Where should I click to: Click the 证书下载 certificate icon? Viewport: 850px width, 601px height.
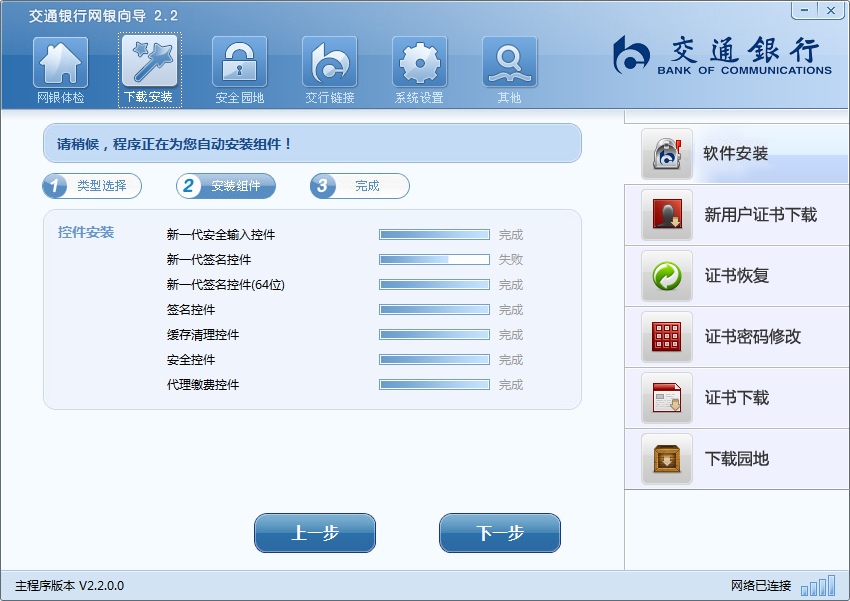coord(667,398)
